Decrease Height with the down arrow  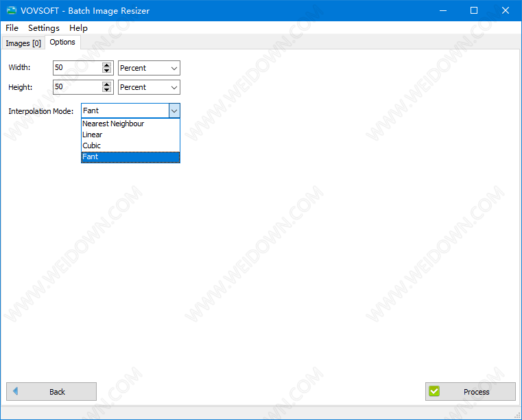click(106, 90)
